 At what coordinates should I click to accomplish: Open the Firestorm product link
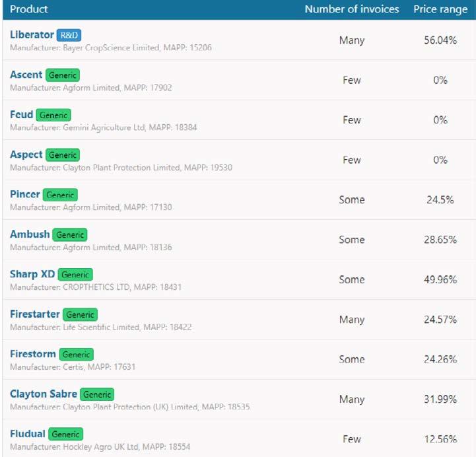(33, 354)
